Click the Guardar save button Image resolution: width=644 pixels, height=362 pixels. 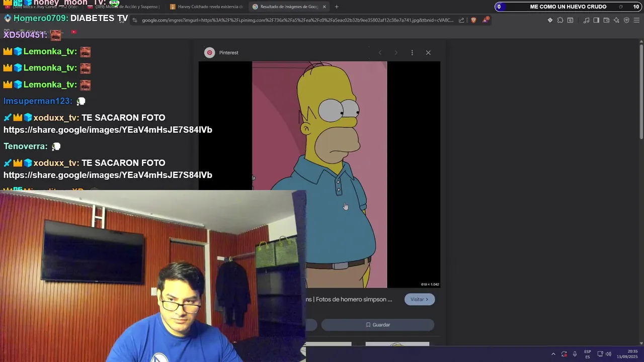pos(378,325)
